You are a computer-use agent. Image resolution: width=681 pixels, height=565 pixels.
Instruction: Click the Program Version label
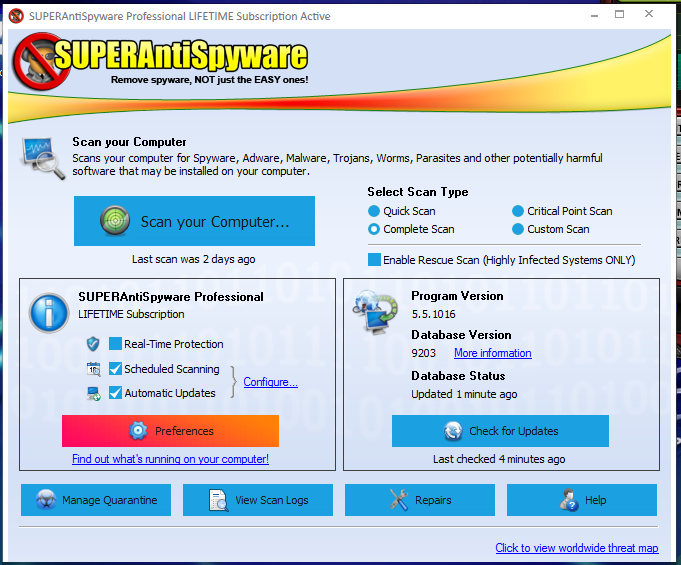(457, 296)
